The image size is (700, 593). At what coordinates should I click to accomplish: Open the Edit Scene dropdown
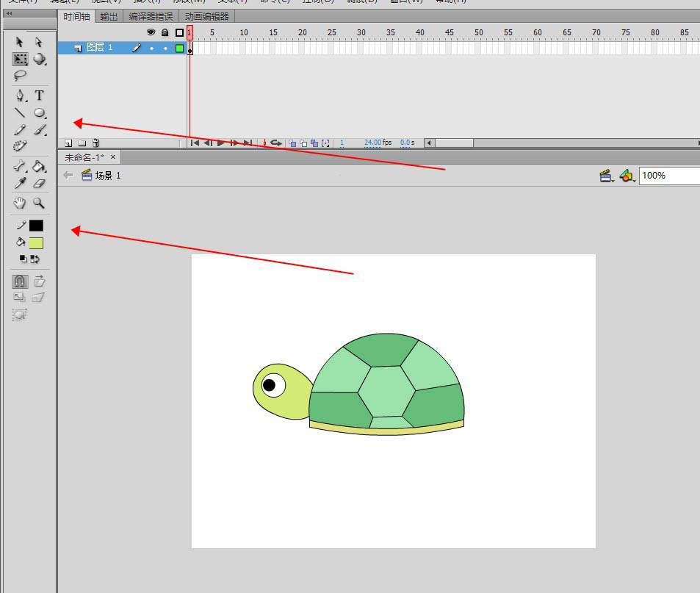pyautogui.click(x=607, y=176)
